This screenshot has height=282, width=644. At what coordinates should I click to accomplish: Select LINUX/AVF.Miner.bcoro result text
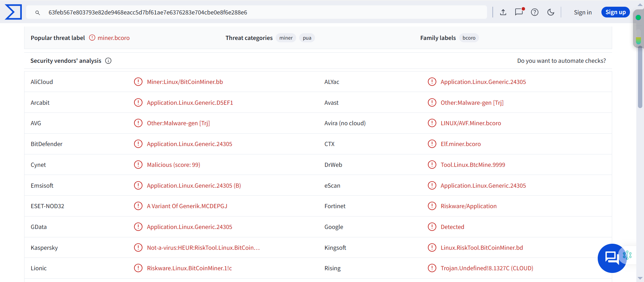tap(471, 123)
